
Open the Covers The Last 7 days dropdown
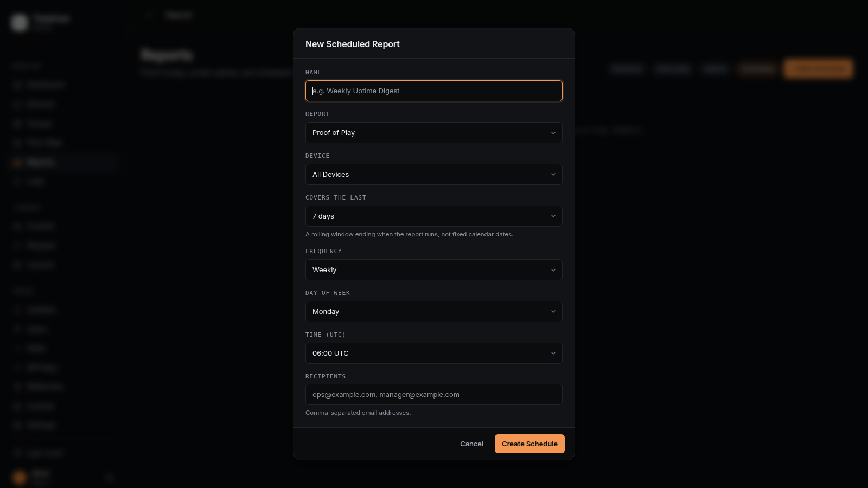(434, 216)
